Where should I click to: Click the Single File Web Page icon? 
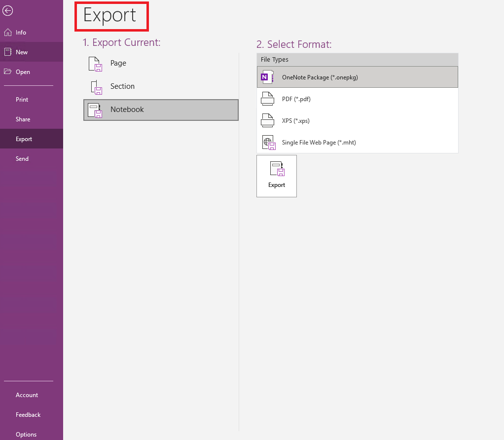coord(268,143)
